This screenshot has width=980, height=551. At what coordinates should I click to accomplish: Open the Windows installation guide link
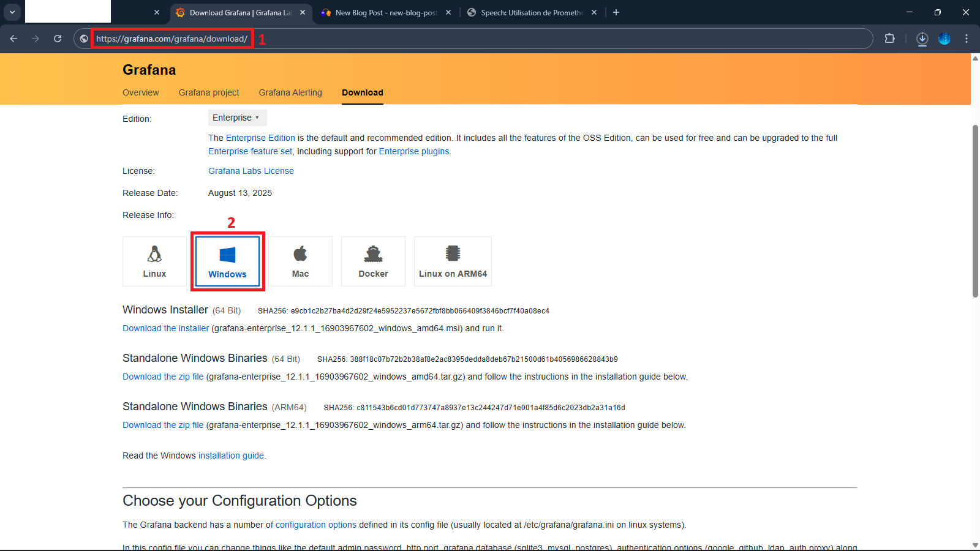[231, 455]
